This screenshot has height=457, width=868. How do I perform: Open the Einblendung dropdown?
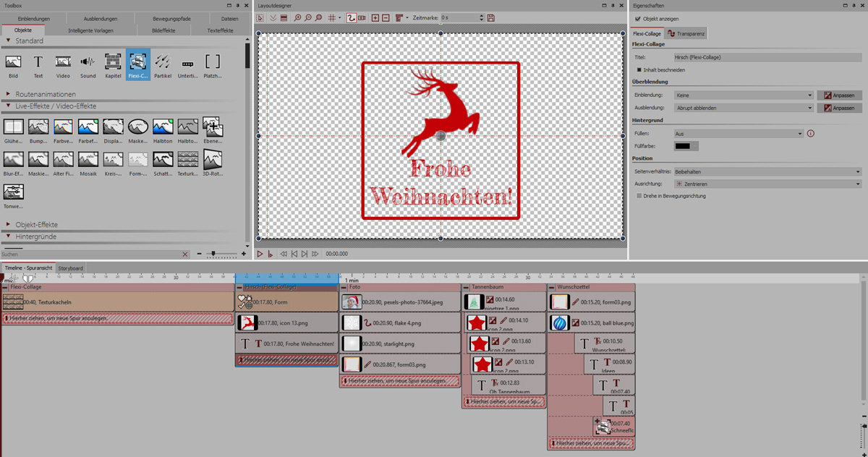[744, 95]
